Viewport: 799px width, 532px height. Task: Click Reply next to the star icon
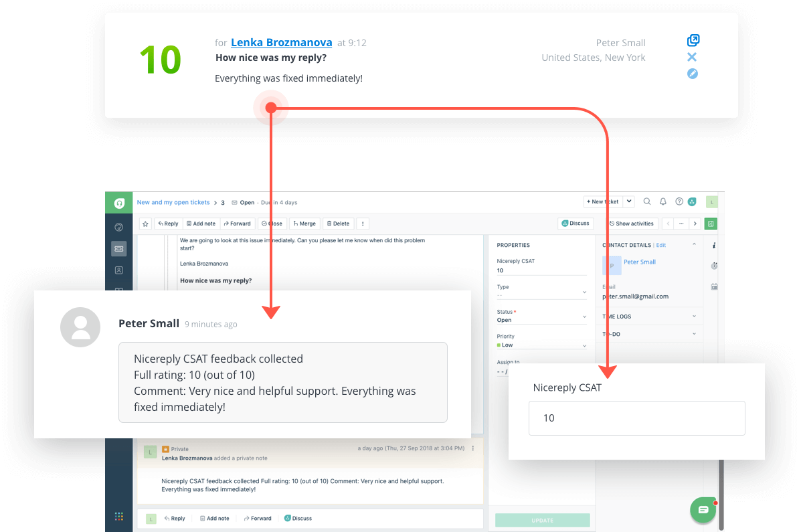pos(168,224)
